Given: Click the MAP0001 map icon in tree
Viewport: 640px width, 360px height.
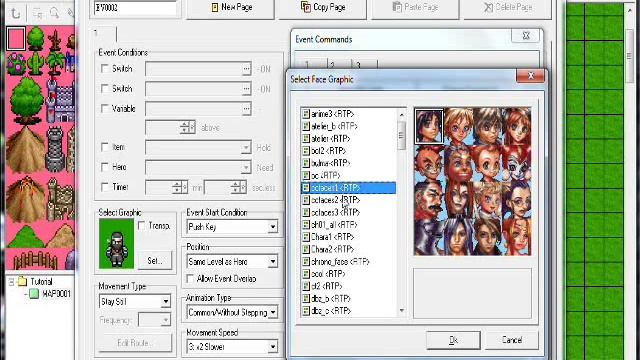Looking at the screenshot, I should click(34, 293).
